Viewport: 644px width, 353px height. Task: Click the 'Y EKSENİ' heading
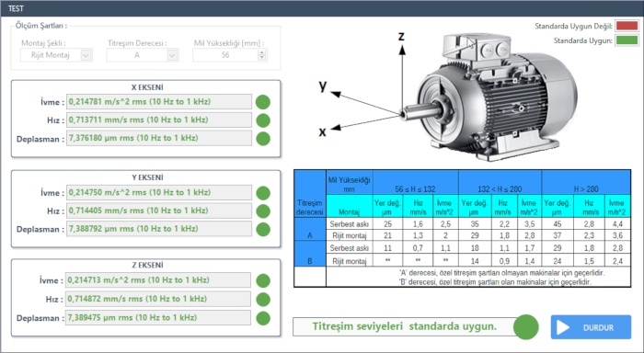pyautogui.click(x=147, y=177)
